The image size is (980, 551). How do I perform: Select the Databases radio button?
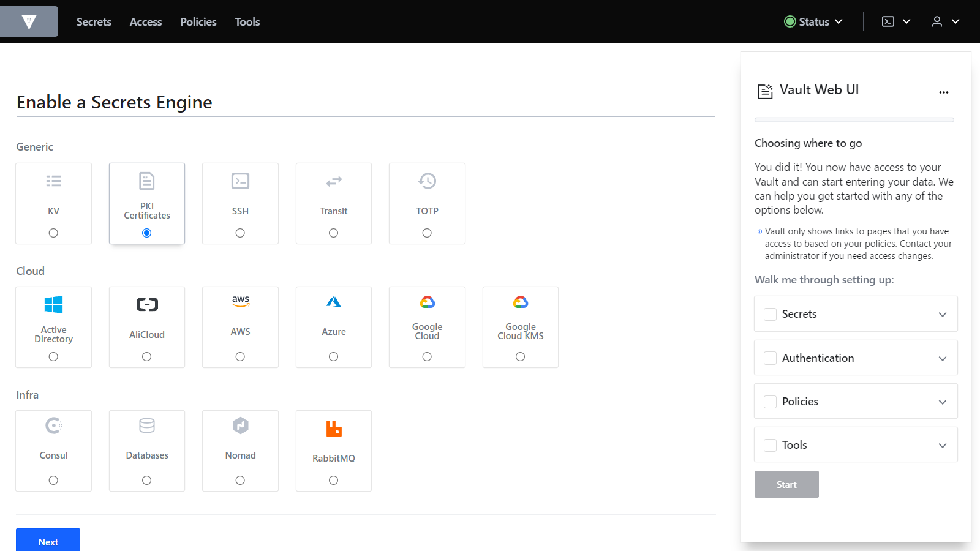146,481
